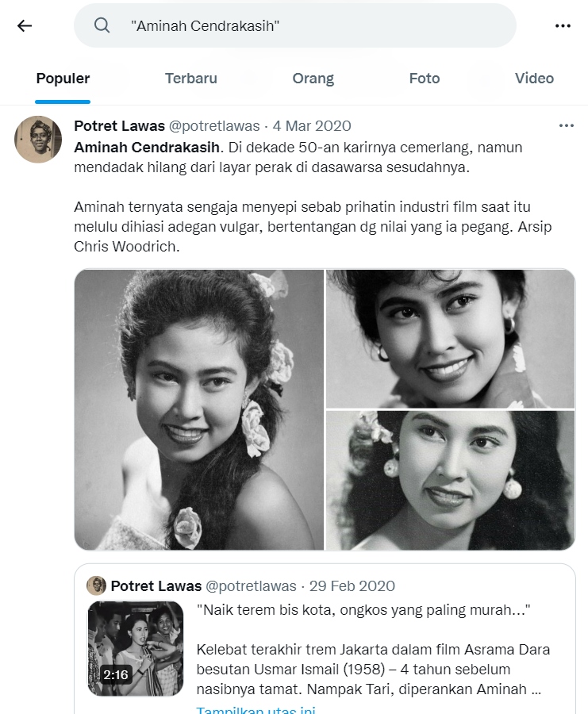Switch to the Foto tab
The image size is (588, 714).
425,79
